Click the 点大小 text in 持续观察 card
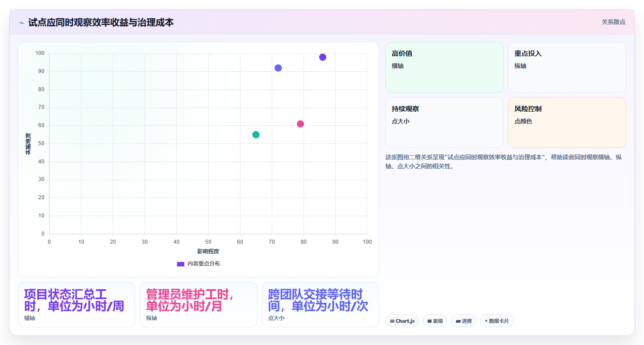 point(400,121)
